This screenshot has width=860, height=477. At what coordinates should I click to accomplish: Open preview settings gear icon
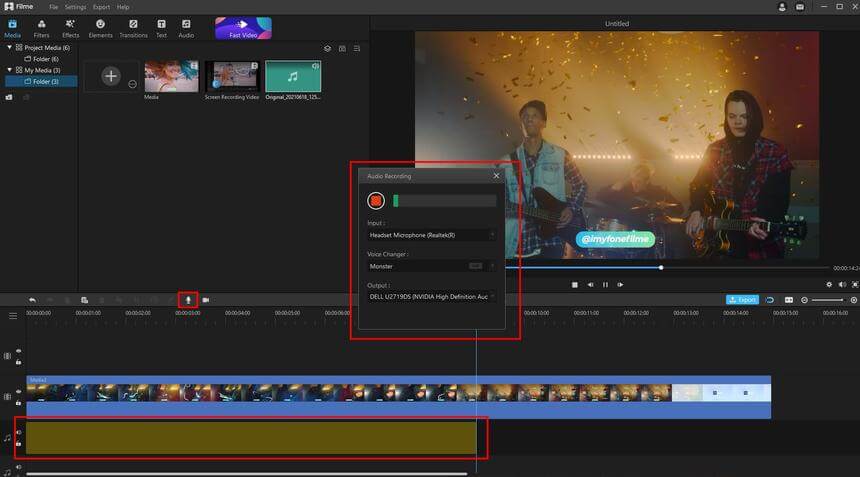coord(829,285)
